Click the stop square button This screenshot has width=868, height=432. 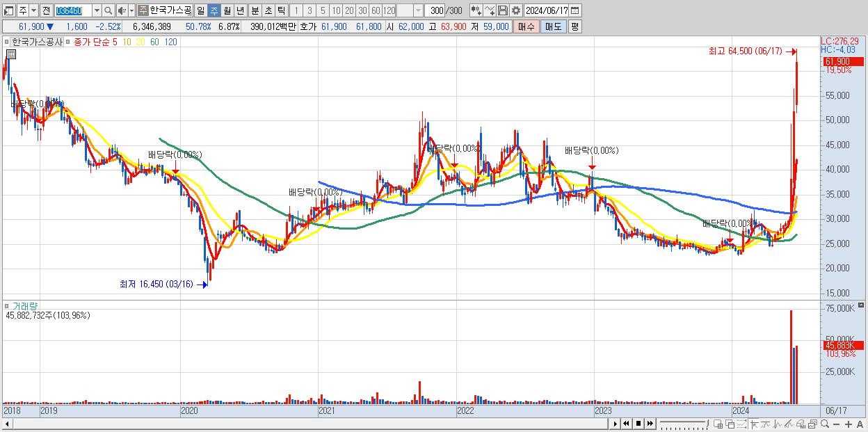point(638,424)
